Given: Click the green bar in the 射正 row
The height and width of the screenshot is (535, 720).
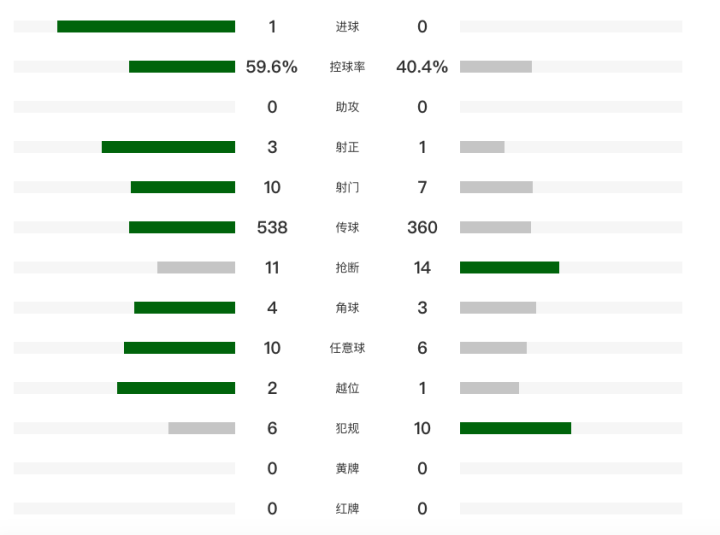Looking at the screenshot, I should (168, 147).
